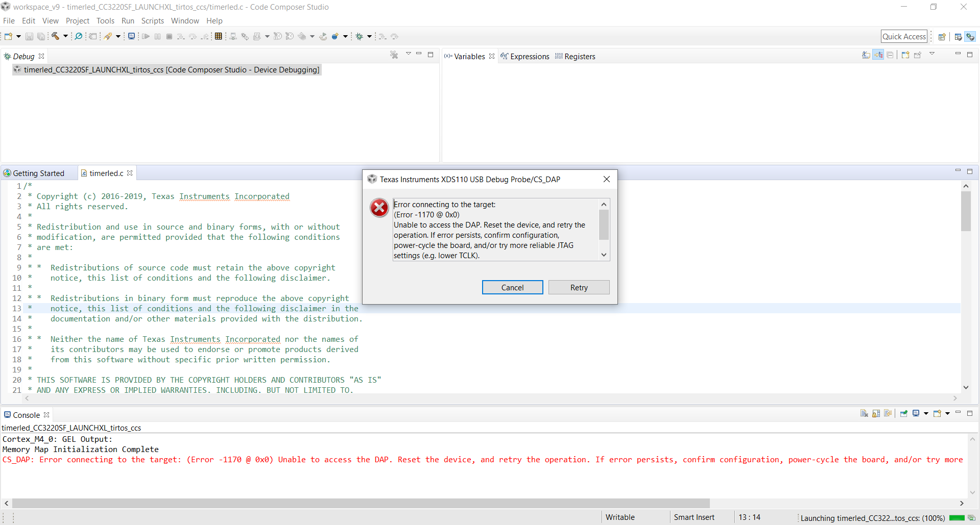Click the Step Return toolbar icon
The height and width of the screenshot is (525, 980).
pos(204,36)
